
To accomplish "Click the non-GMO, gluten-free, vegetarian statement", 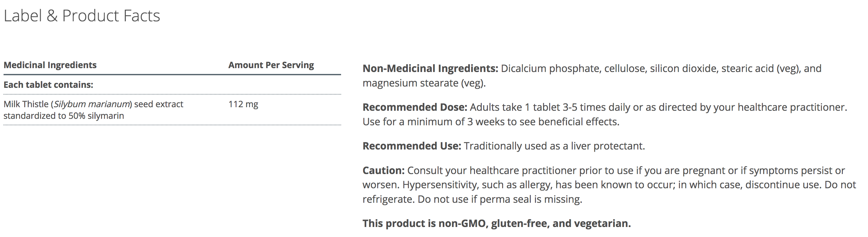I will pos(496,223).
